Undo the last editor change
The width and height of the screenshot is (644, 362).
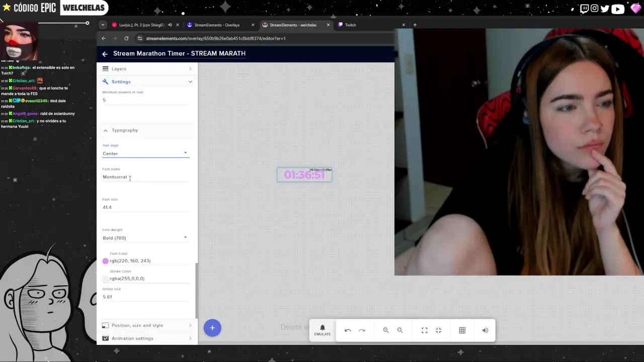pos(348,330)
